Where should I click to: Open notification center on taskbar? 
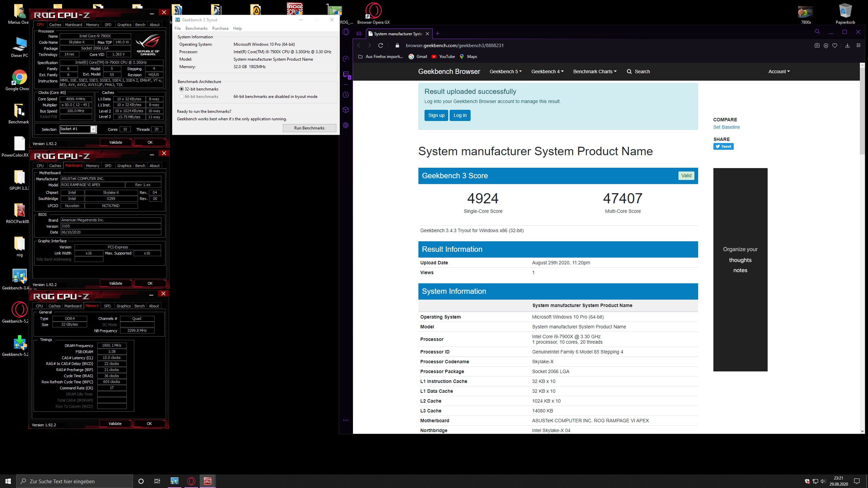pos(857,481)
